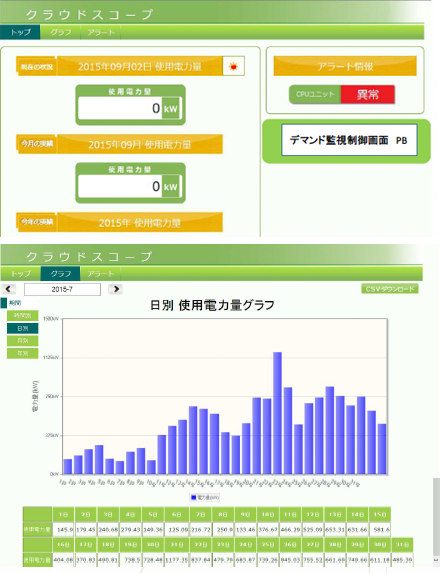Select 月別 graph period option
441x573 pixels.
(23, 341)
